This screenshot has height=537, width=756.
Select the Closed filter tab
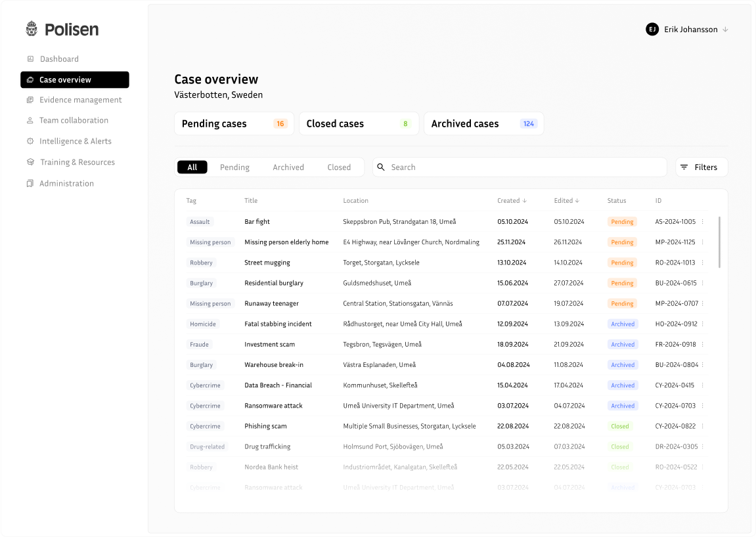point(339,167)
